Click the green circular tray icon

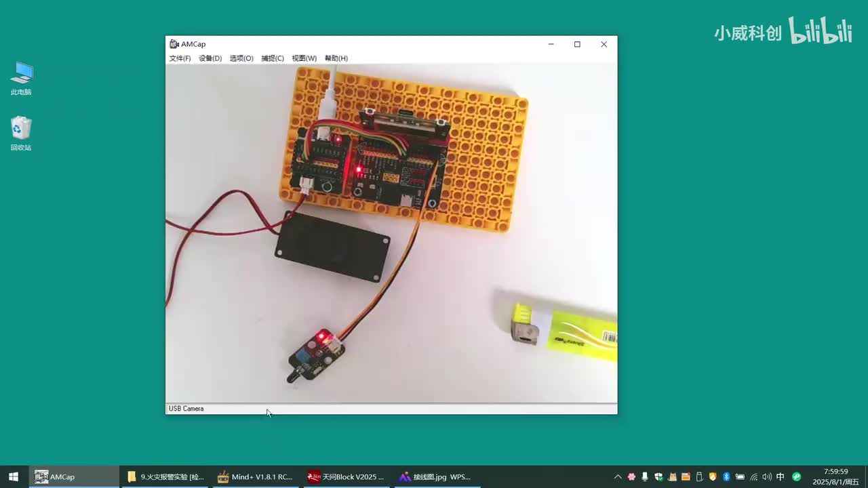797,477
